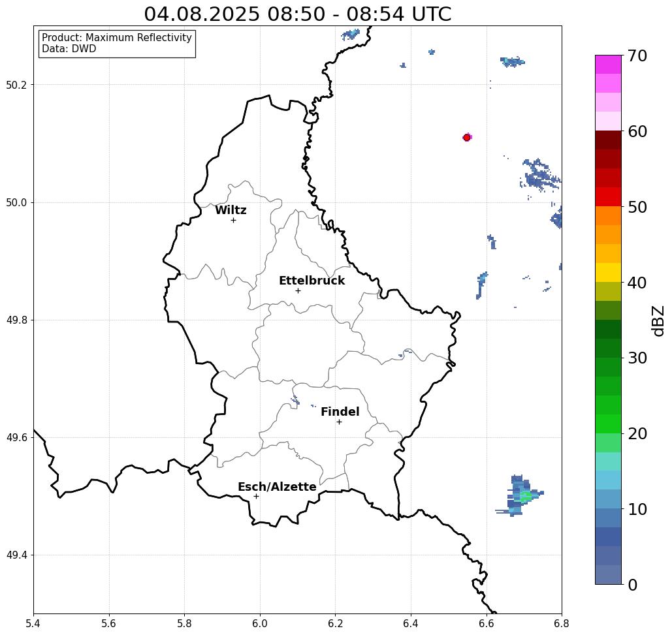Click the yellow colorbar segment above 40
Image resolution: width=672 pixels, height=635 pixels.
[608, 272]
